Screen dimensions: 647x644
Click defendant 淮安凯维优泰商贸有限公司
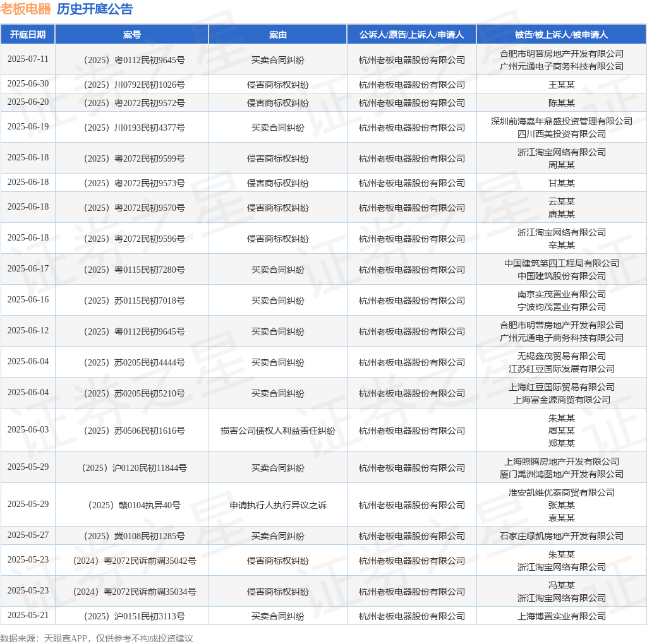click(562, 492)
